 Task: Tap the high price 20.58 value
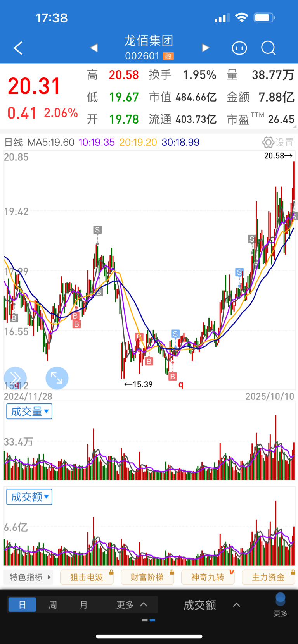[x=124, y=75]
